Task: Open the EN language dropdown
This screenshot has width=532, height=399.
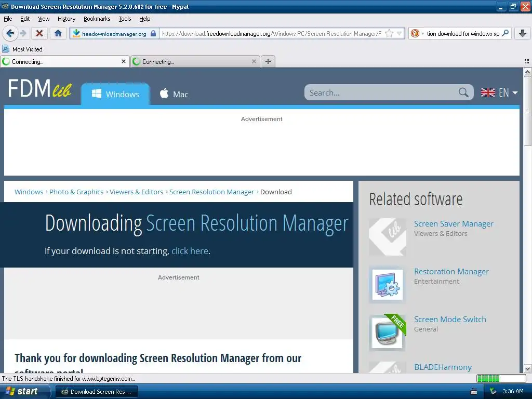Action: coord(508,92)
